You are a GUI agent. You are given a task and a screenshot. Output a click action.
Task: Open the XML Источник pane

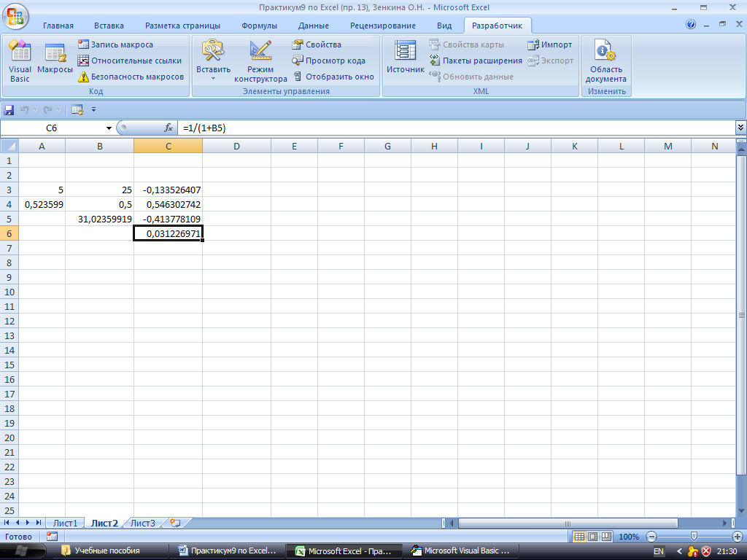click(x=405, y=57)
